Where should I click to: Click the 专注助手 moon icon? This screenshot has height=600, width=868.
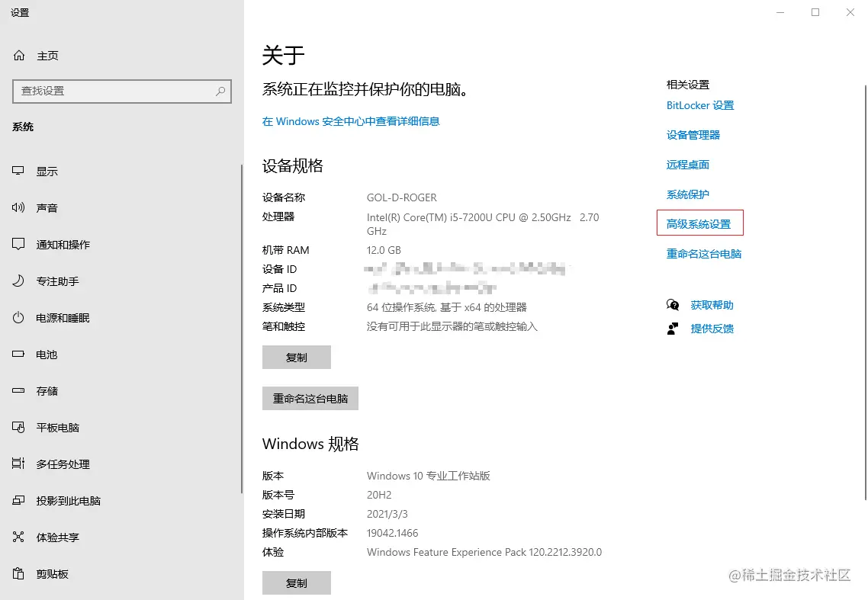click(x=18, y=281)
